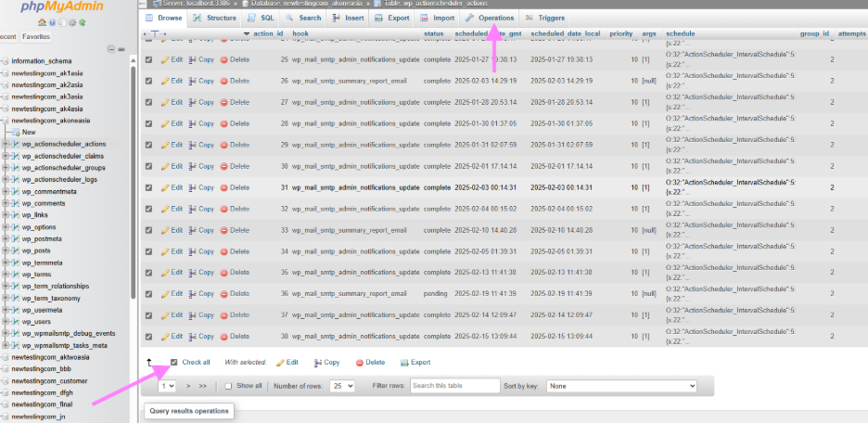Click Copy icon for action_id 30 row
The image size is (868, 423).
click(193, 166)
